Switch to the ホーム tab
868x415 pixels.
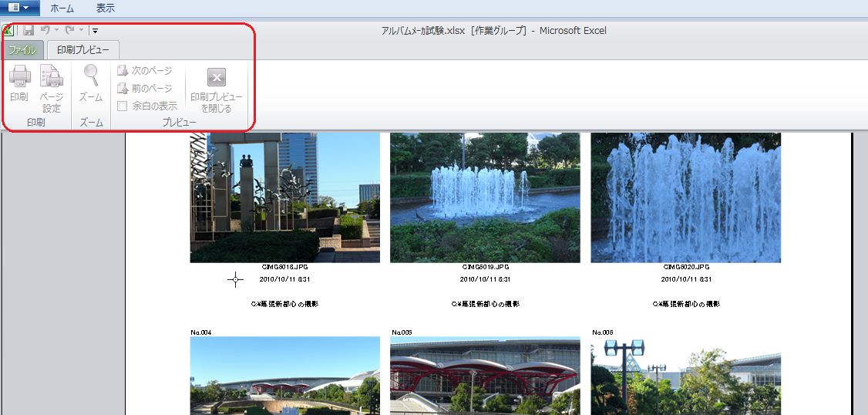[x=62, y=8]
